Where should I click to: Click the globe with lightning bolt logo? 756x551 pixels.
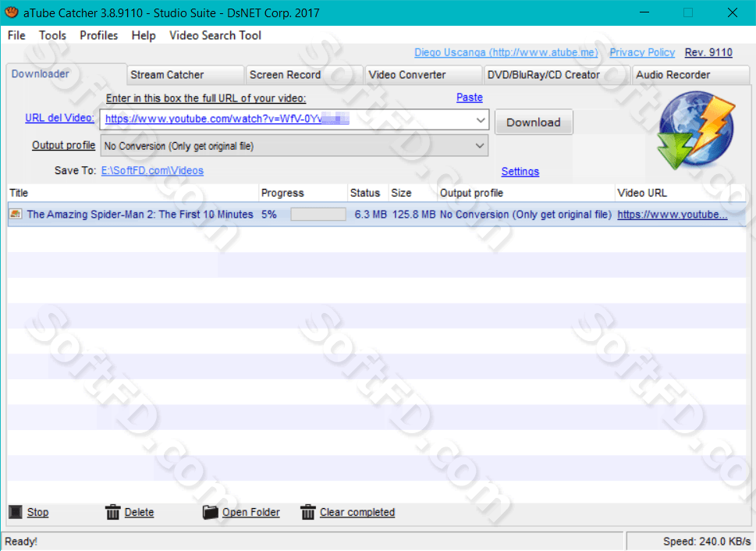[697, 131]
